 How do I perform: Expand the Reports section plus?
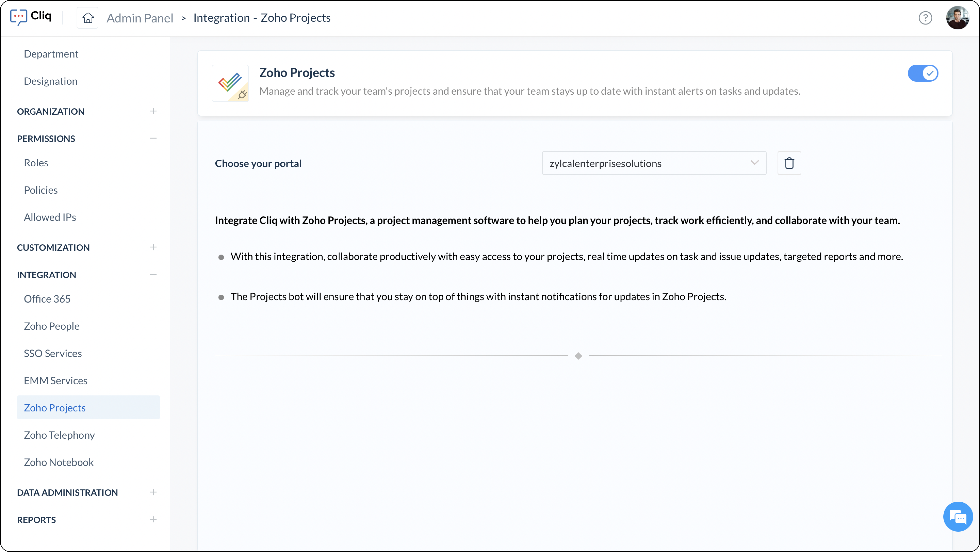[x=153, y=520]
